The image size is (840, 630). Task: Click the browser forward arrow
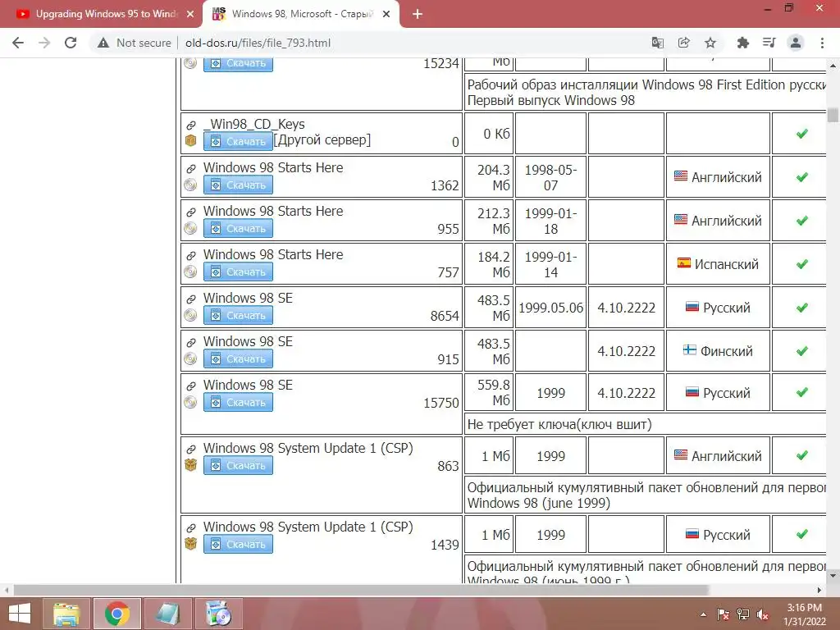[x=44, y=43]
